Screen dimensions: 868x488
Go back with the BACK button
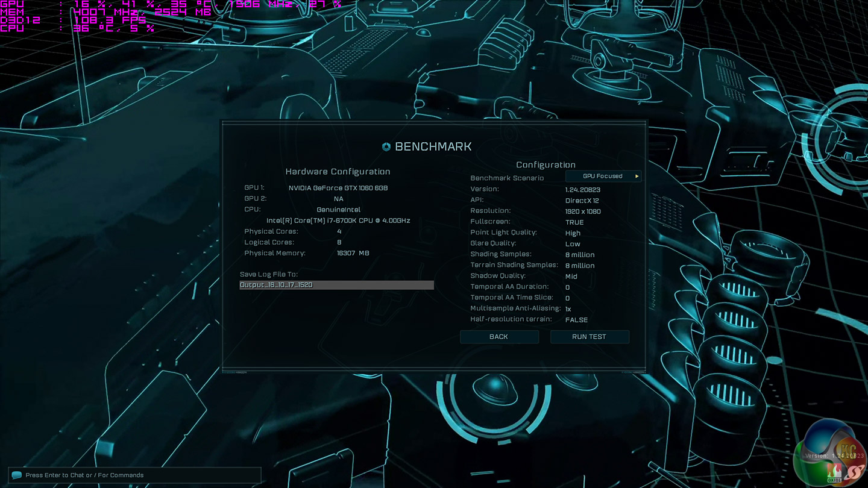tap(499, 337)
